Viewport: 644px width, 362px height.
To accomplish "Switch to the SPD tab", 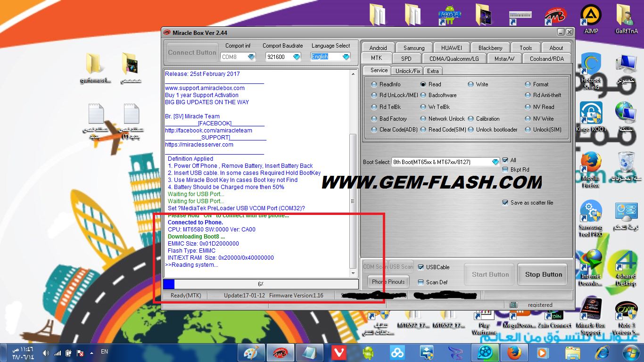I will 406,58.
